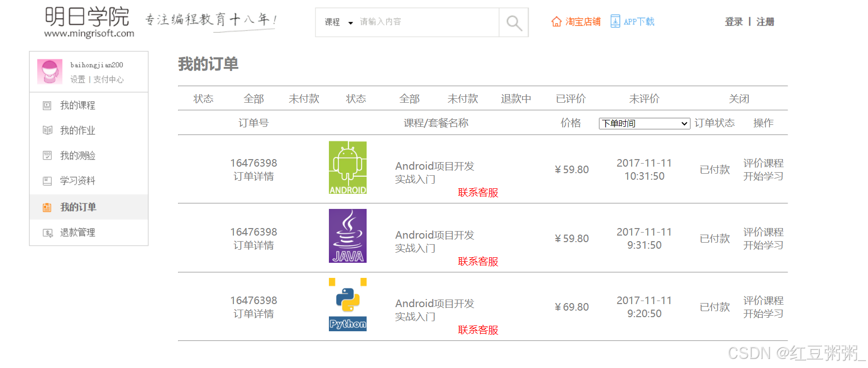Image resolution: width=868 pixels, height=368 pixels.
Task: Click 评价课程 for the 9:31:50 order
Action: coord(763,232)
